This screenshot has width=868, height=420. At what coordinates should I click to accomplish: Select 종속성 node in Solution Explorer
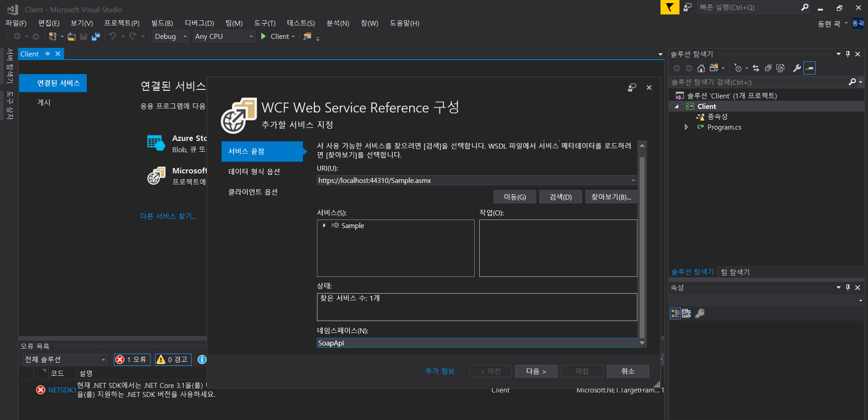pyautogui.click(x=717, y=117)
